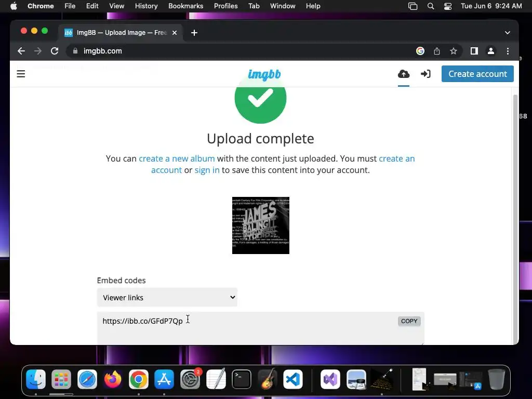Viewport: 532px width, 399px height.
Task: Open Launchpad from the dock
Action: pyautogui.click(x=61, y=379)
